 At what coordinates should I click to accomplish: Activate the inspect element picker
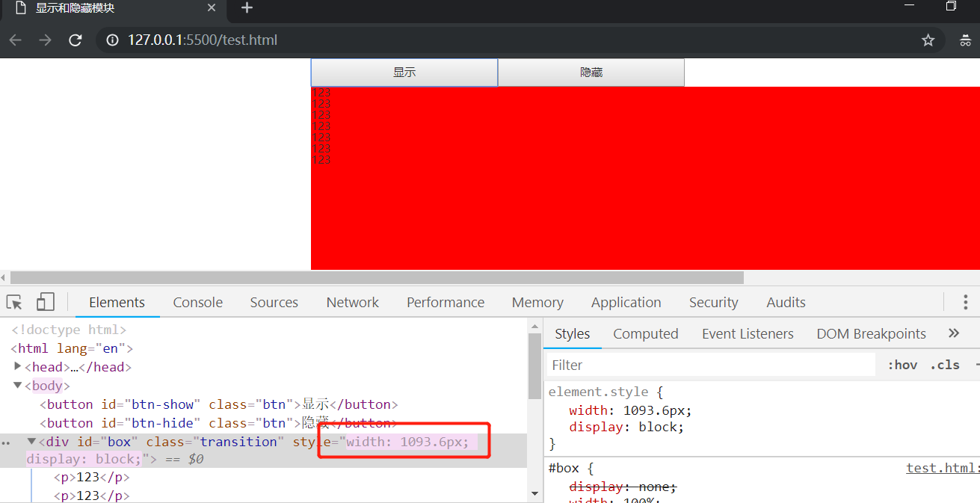(14, 302)
